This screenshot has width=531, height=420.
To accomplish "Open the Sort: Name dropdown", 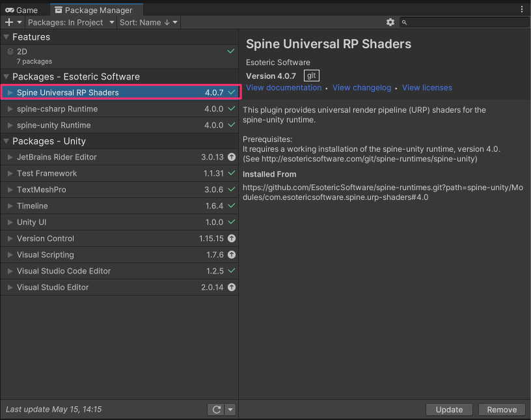I will [148, 22].
